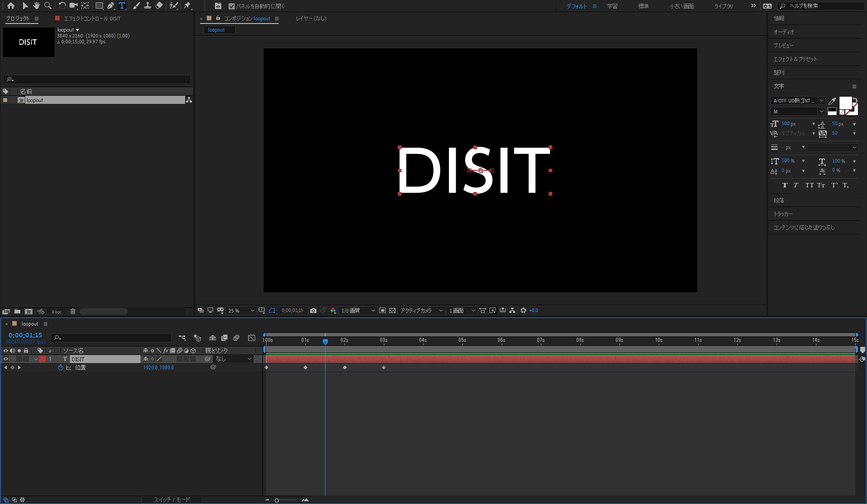Toggle region of interest button in viewer
The width and height of the screenshot is (867, 504).
(x=382, y=310)
